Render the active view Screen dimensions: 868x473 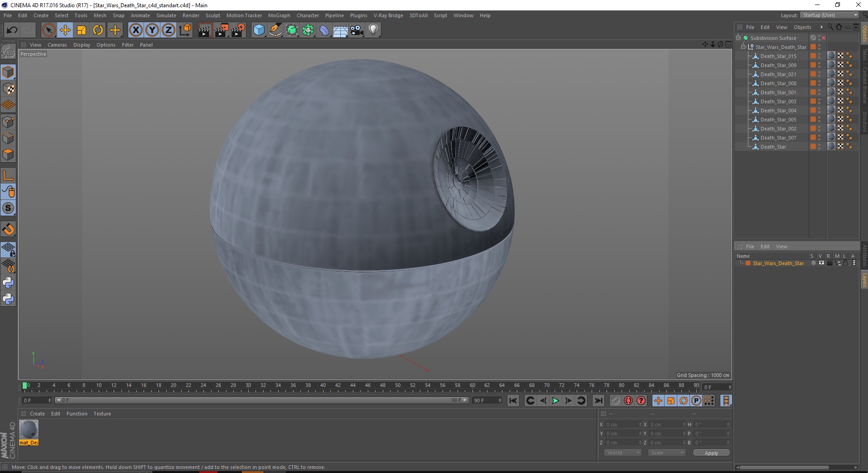[205, 30]
